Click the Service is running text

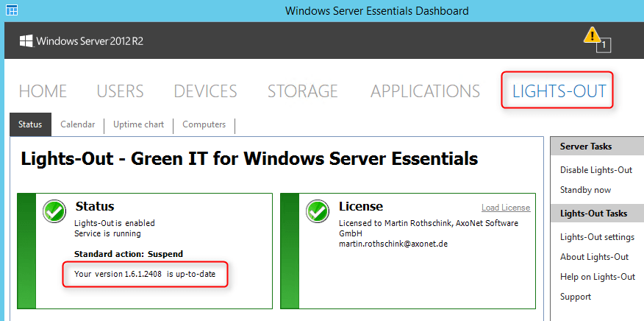click(107, 233)
